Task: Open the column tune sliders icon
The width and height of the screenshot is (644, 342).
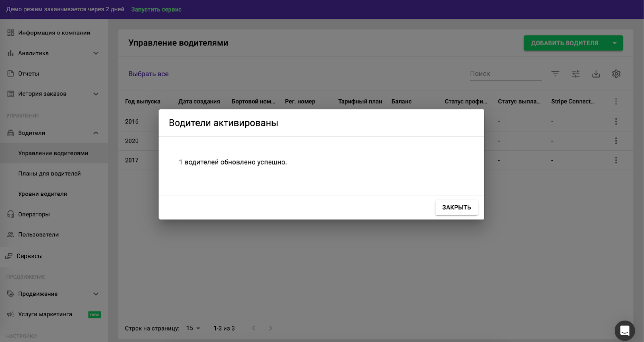Action: point(575,74)
